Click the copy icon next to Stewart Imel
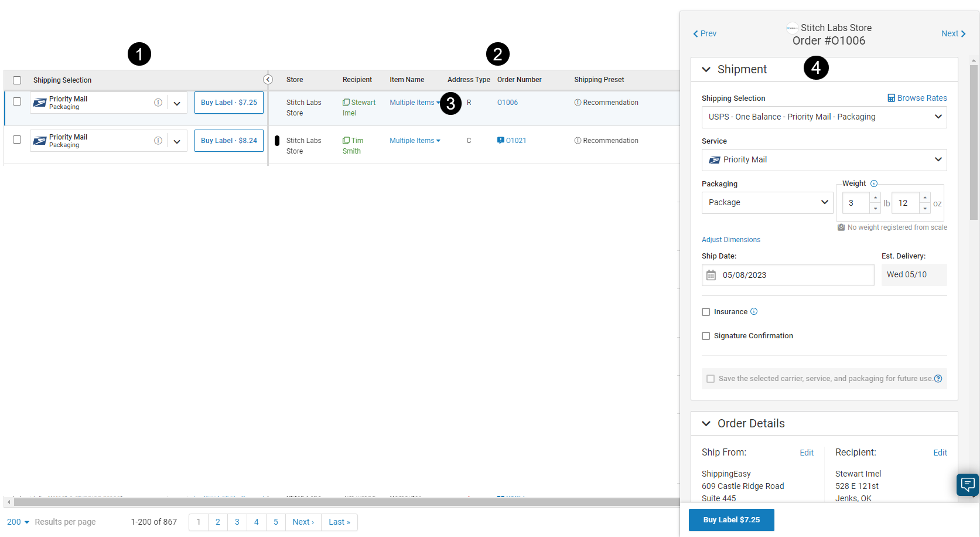This screenshot has height=537, width=980. point(346,103)
